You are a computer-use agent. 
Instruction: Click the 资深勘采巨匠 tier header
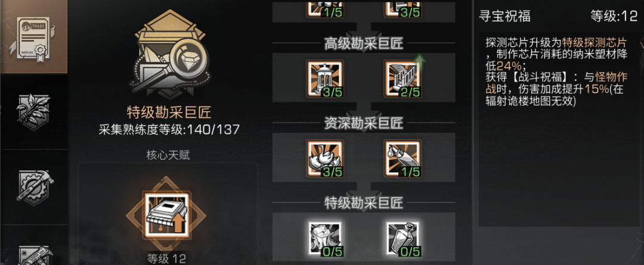pos(364,123)
